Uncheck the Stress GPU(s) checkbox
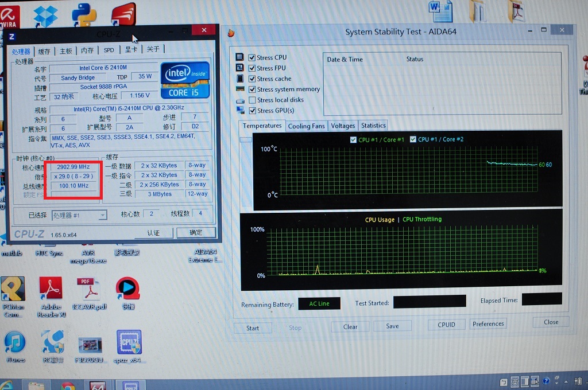Screen dimensions: 588x390 pyautogui.click(x=253, y=111)
